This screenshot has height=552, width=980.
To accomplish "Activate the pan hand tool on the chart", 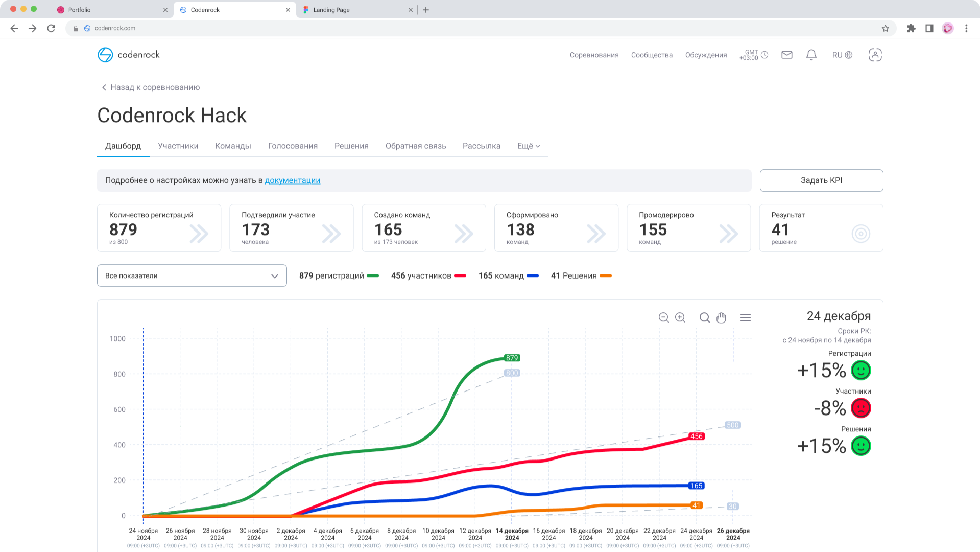I will pyautogui.click(x=721, y=317).
